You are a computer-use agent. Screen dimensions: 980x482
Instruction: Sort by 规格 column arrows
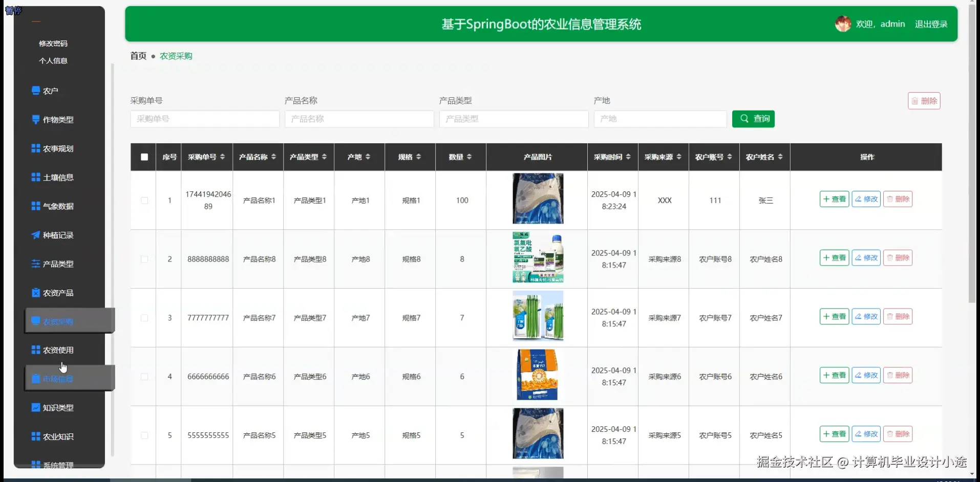click(418, 157)
